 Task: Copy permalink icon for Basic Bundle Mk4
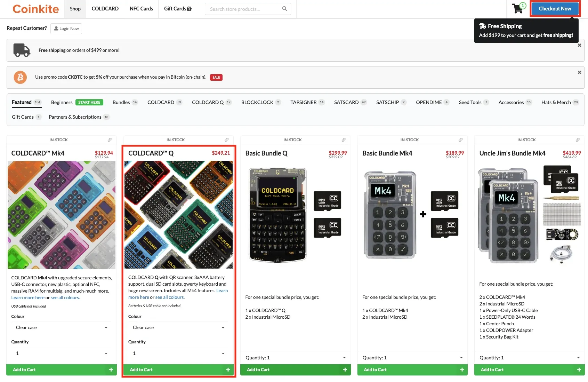pos(461,140)
